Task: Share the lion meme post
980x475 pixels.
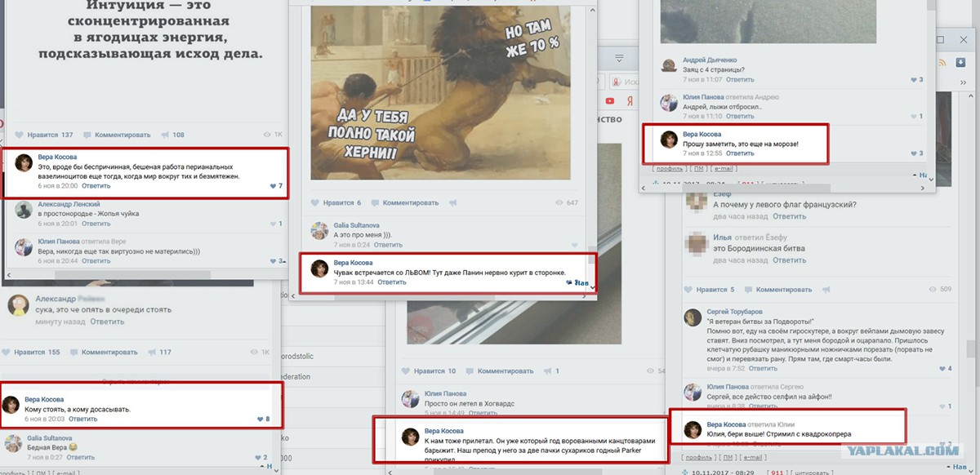Action: [455, 202]
